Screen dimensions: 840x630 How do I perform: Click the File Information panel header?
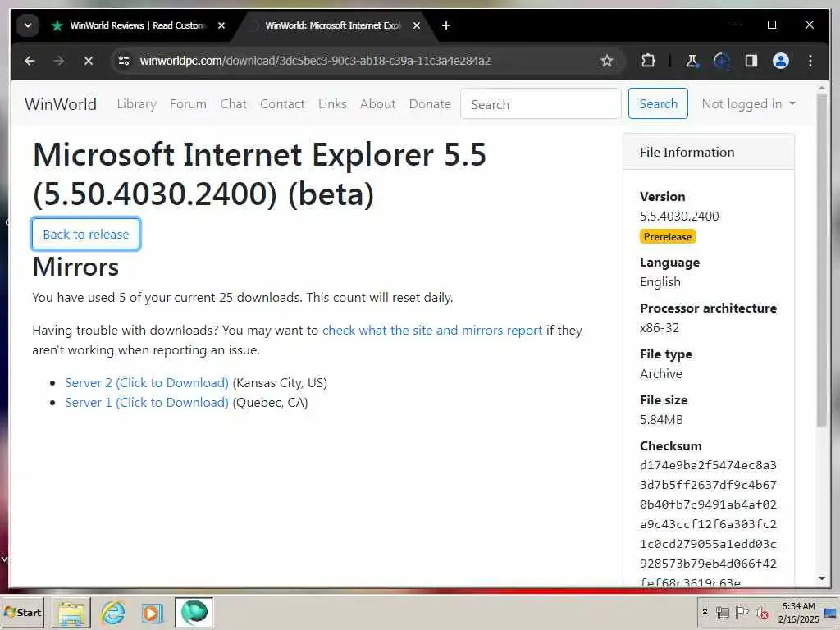tap(708, 152)
